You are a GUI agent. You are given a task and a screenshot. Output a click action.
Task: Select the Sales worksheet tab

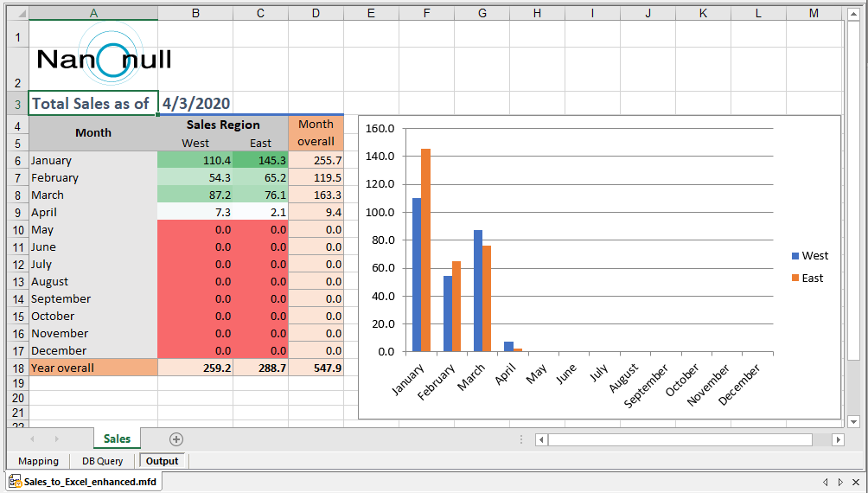pos(117,439)
